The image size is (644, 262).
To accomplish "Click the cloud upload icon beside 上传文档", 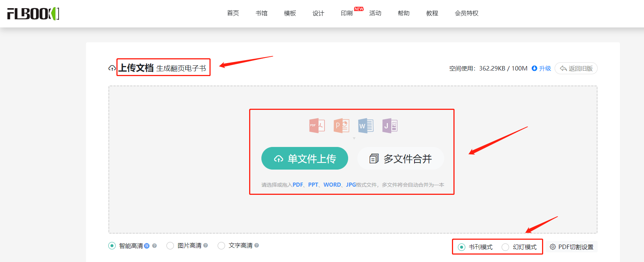I will [x=112, y=68].
